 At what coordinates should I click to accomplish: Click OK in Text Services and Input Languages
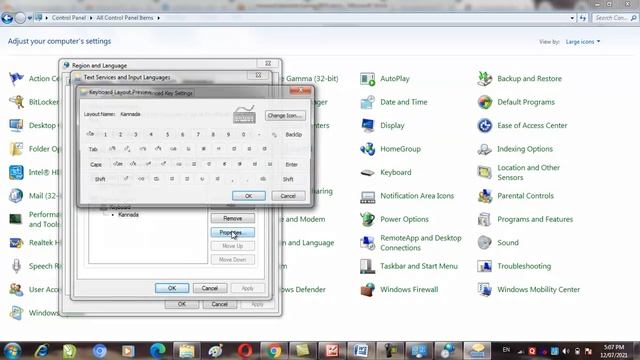tap(172, 288)
